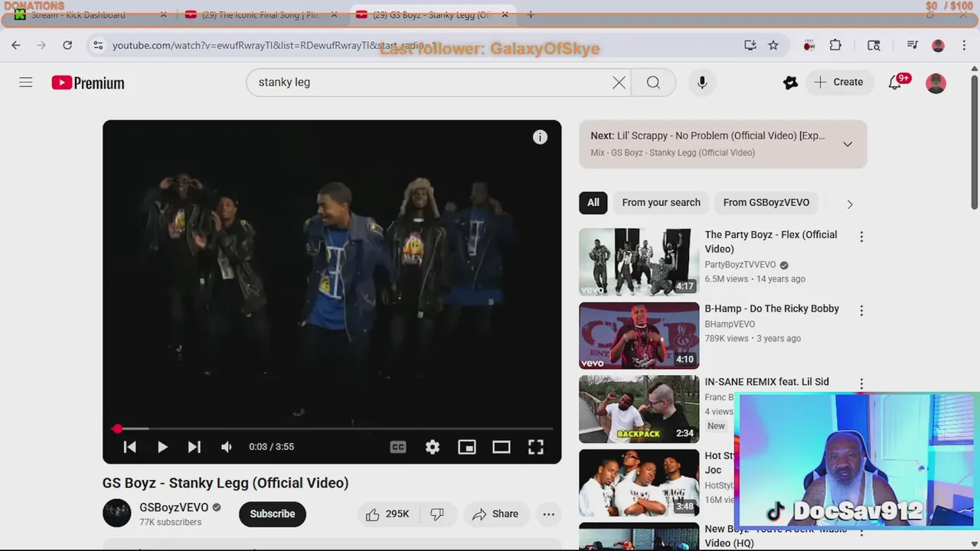Open options for IN-SANE REMIX video
The height and width of the screenshot is (551, 980).
861,384
